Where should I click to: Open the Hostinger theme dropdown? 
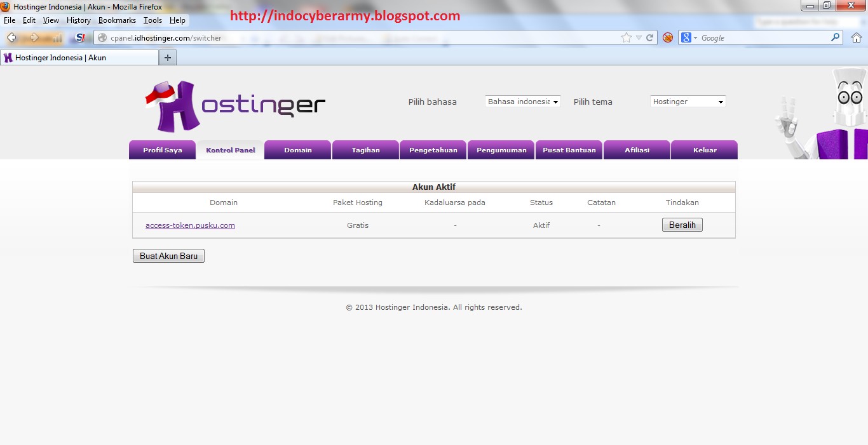coord(688,102)
